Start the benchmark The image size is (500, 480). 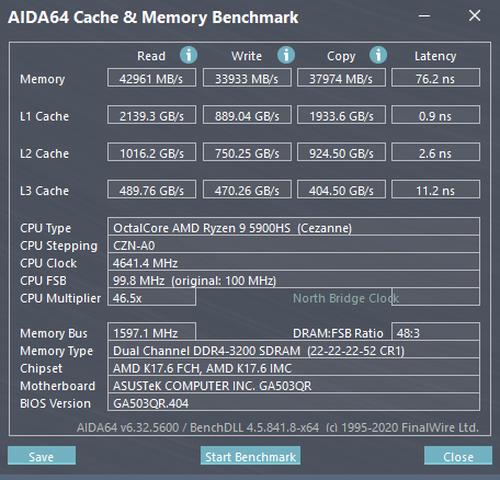coord(250,456)
